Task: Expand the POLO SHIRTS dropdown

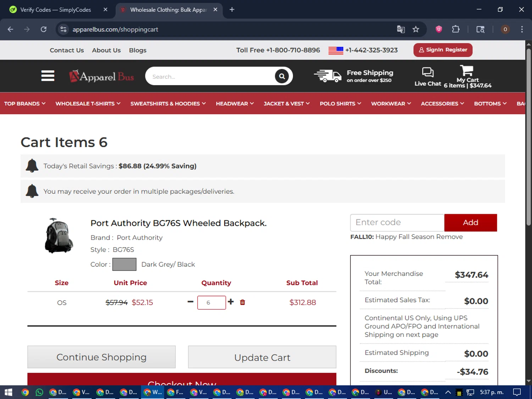Action: click(x=340, y=104)
